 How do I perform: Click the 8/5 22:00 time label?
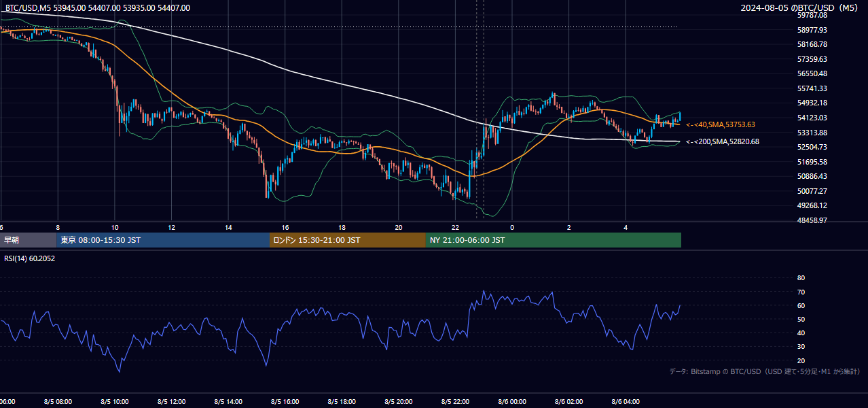coord(456,402)
